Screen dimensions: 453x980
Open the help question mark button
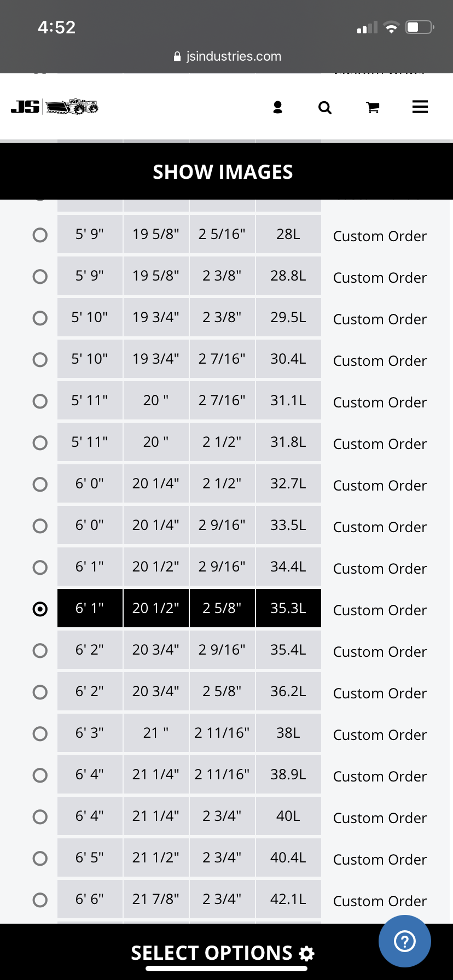[404, 941]
